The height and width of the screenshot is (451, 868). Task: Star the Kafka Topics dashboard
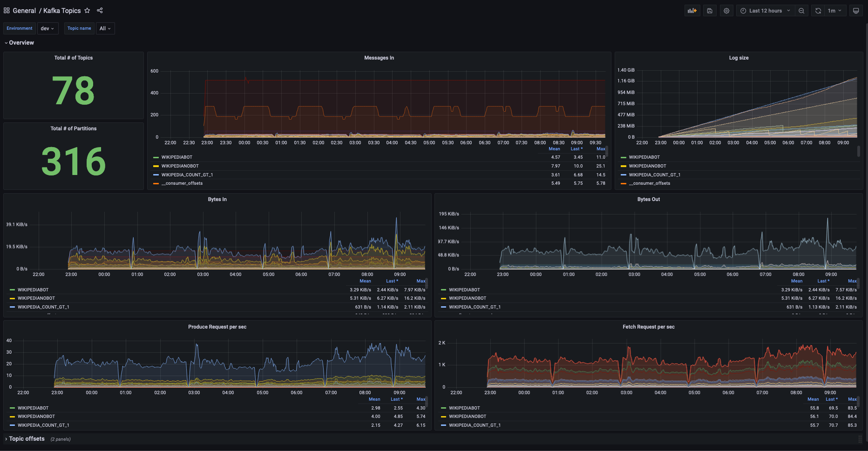pos(87,10)
